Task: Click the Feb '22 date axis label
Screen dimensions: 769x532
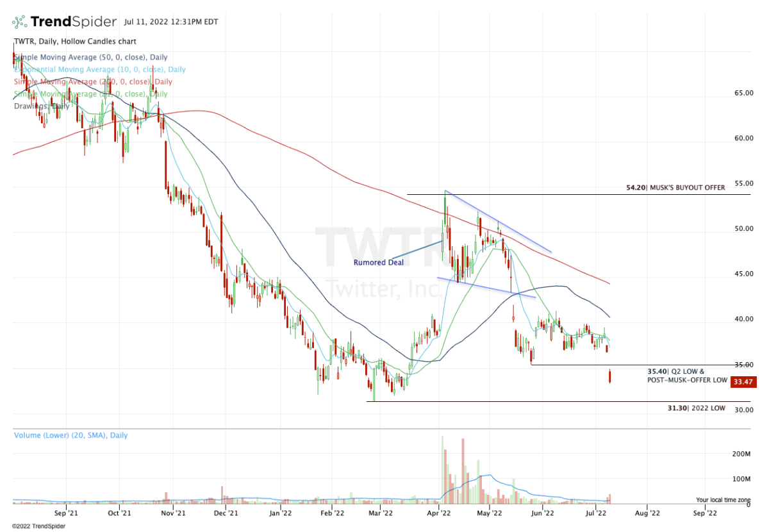Action: (x=333, y=513)
